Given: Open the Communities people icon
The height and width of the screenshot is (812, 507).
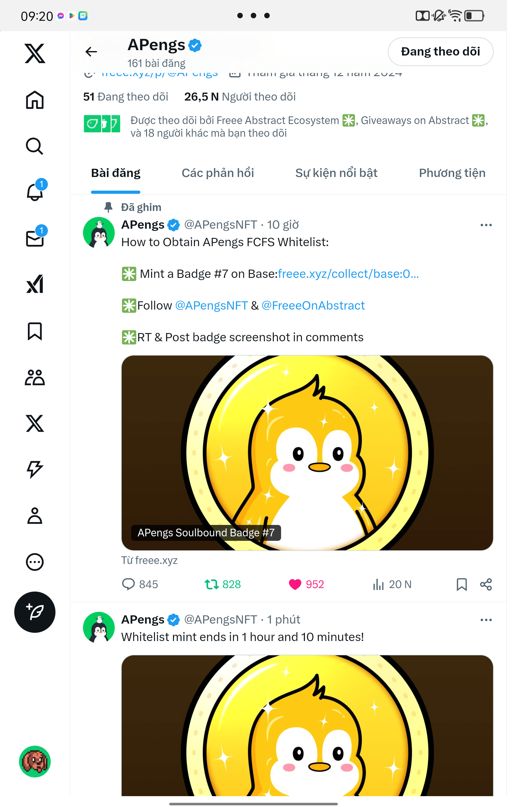Looking at the screenshot, I should [x=35, y=377].
